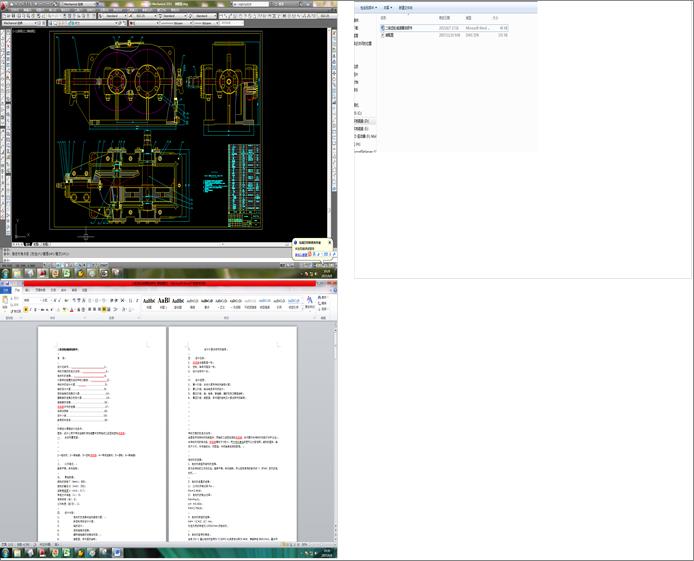This screenshot has width=694, height=561.
Task: Click the Windows Start button on lower taskbar
Action: pos(6,551)
